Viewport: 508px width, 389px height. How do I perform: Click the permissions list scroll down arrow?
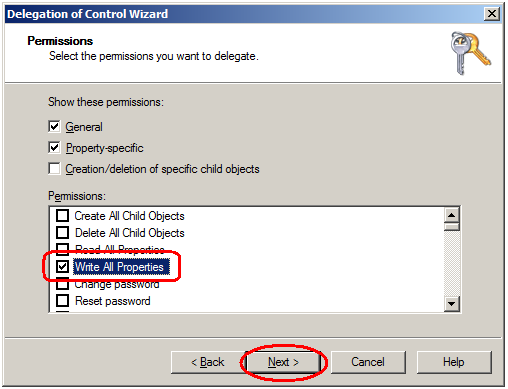(x=452, y=304)
